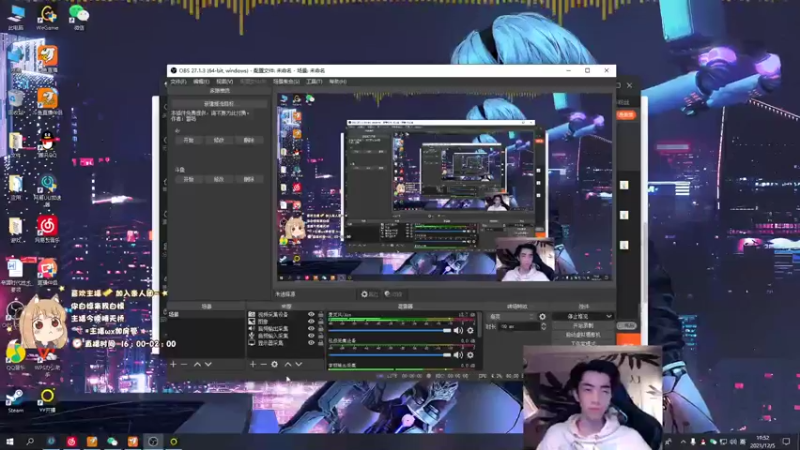Open Steam desktop shortcut
This screenshot has width=800, height=450.
[x=15, y=401]
